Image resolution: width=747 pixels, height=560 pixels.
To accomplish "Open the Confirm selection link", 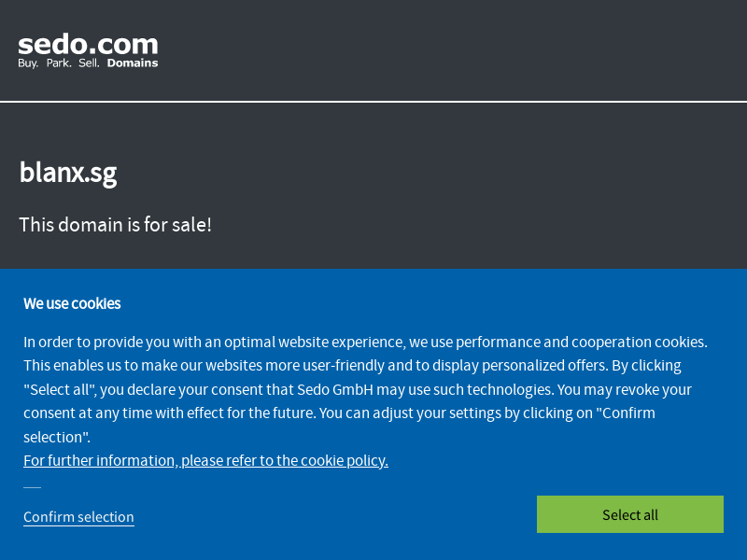I will tap(78, 517).
